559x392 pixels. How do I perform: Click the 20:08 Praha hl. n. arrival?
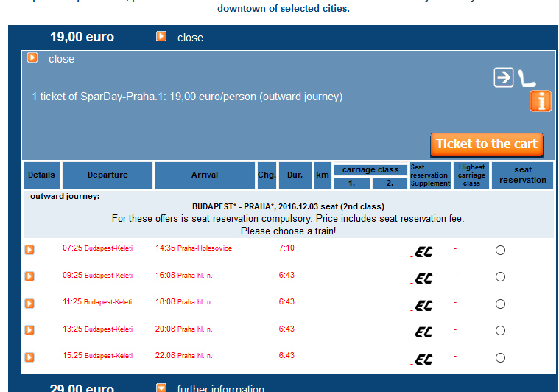pos(184,329)
